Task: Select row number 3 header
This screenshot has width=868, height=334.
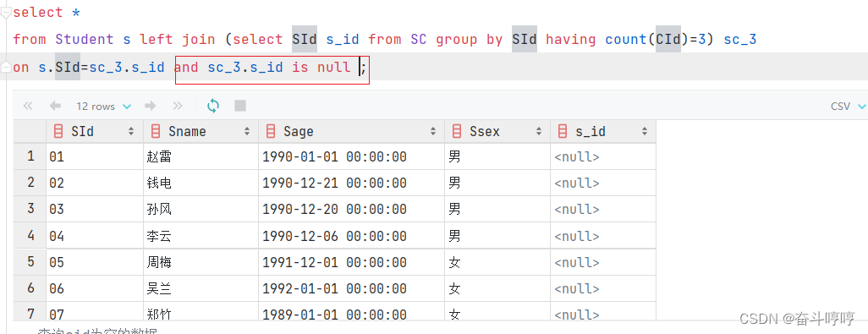Action: 30,209
